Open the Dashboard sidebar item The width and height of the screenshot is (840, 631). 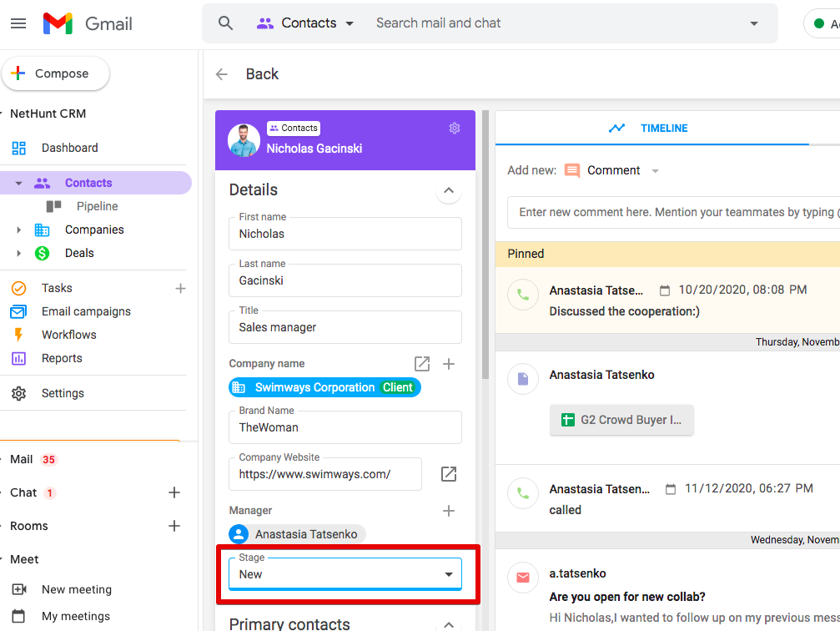tap(69, 148)
